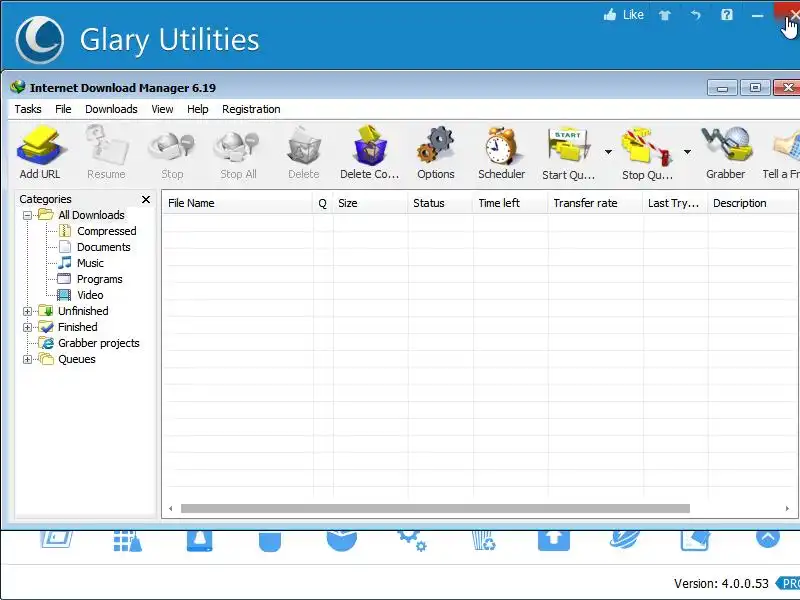Open Stop Queue dropdown arrow
This screenshot has height=600, width=800.
(x=687, y=152)
